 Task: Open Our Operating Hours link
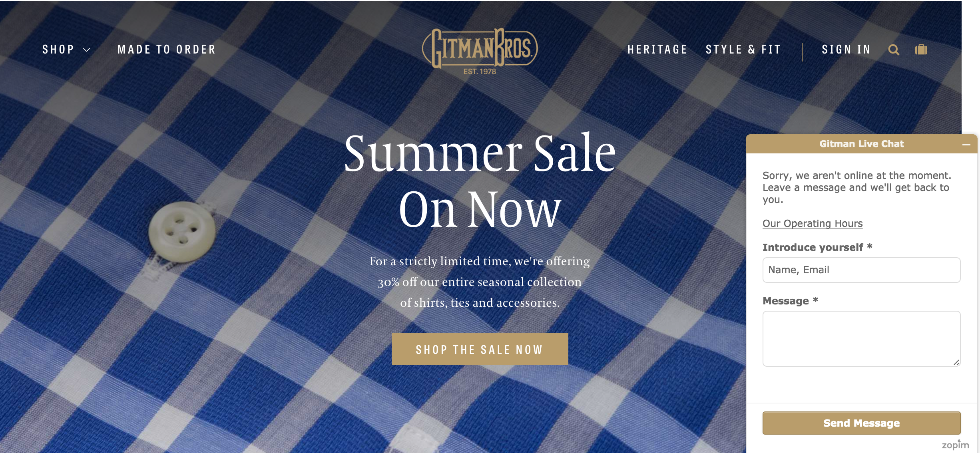[x=813, y=223]
